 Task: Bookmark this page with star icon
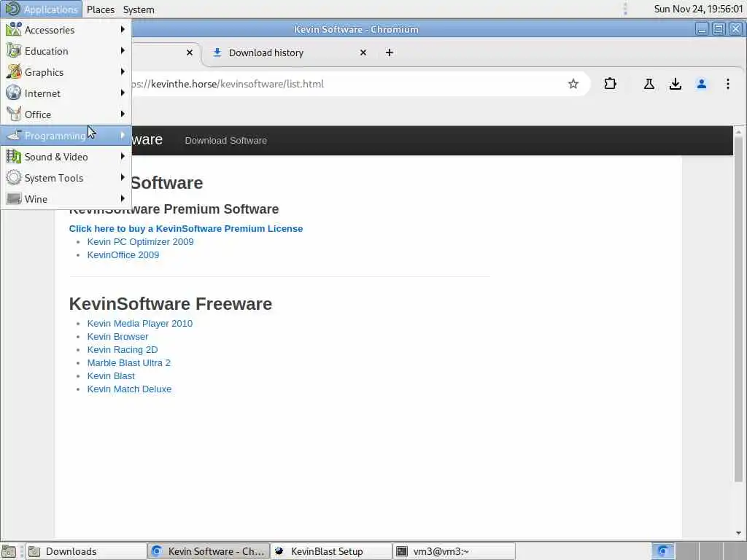(573, 85)
